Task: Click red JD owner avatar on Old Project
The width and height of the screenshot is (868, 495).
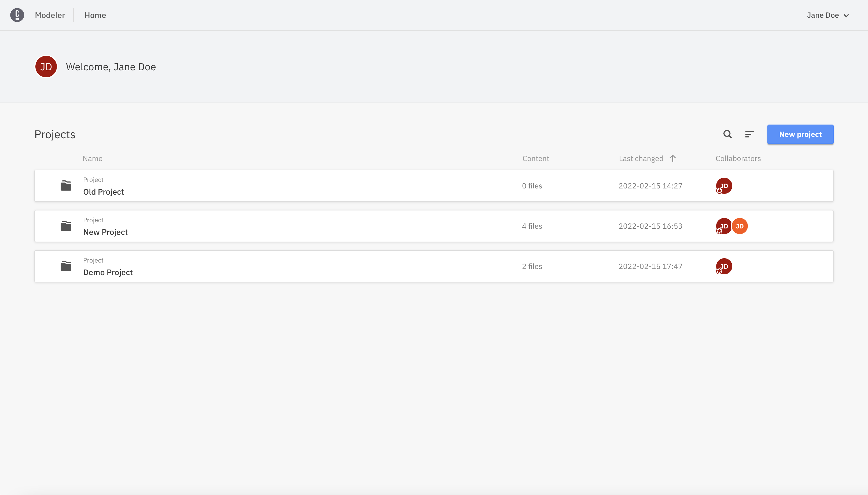Action: [x=724, y=186]
